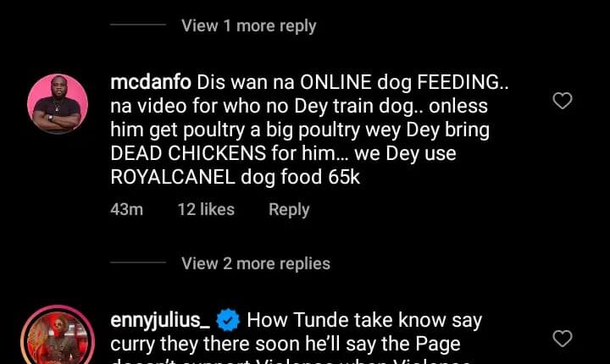Select mcdanfo's comment text about dog feeding
Image resolution: width=610 pixels, height=364 pixels.
[309, 130]
